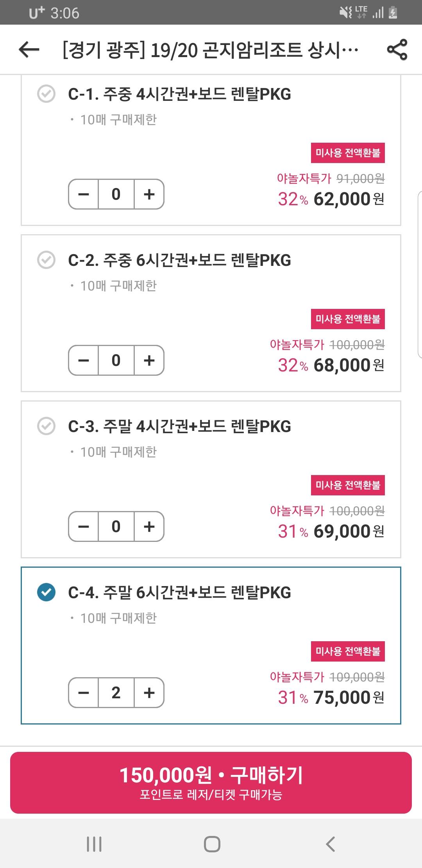The height and width of the screenshot is (868, 422).
Task: Select the C-3 package checkmark
Action: coord(46,426)
